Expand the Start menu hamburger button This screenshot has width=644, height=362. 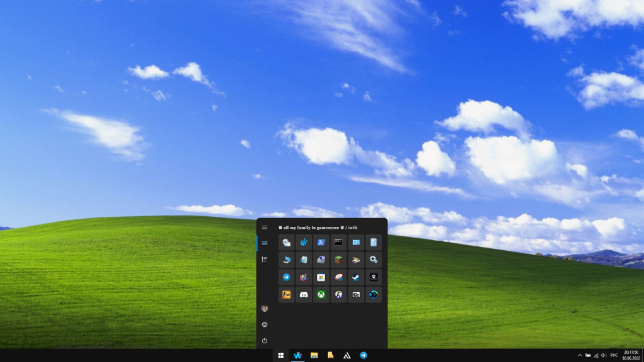point(265,228)
